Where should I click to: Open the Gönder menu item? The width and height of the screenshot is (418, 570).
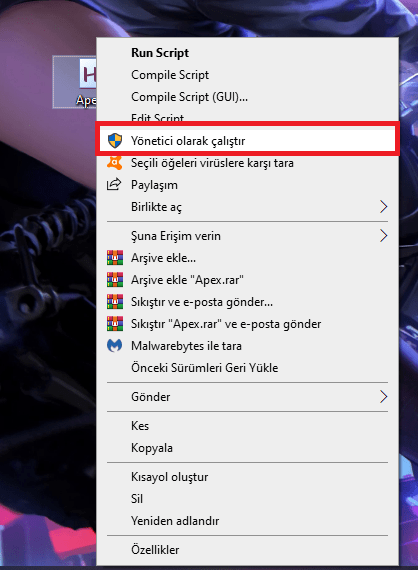pyautogui.click(x=247, y=397)
